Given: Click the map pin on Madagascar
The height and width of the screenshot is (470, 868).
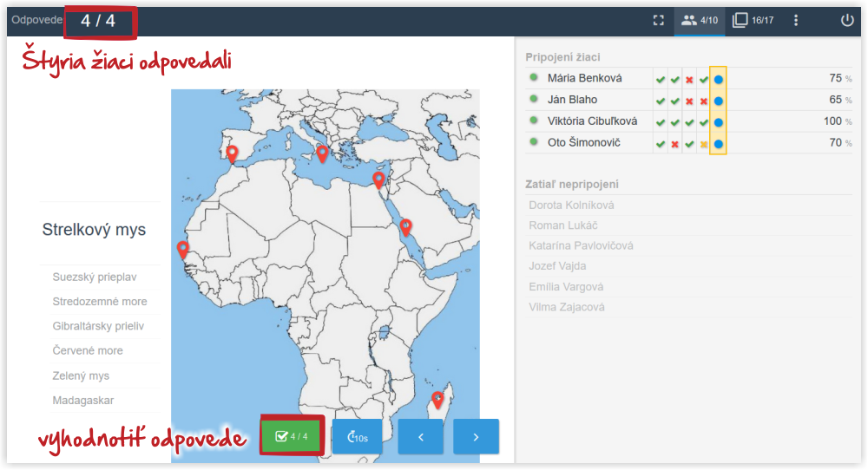Looking at the screenshot, I should (x=438, y=399).
